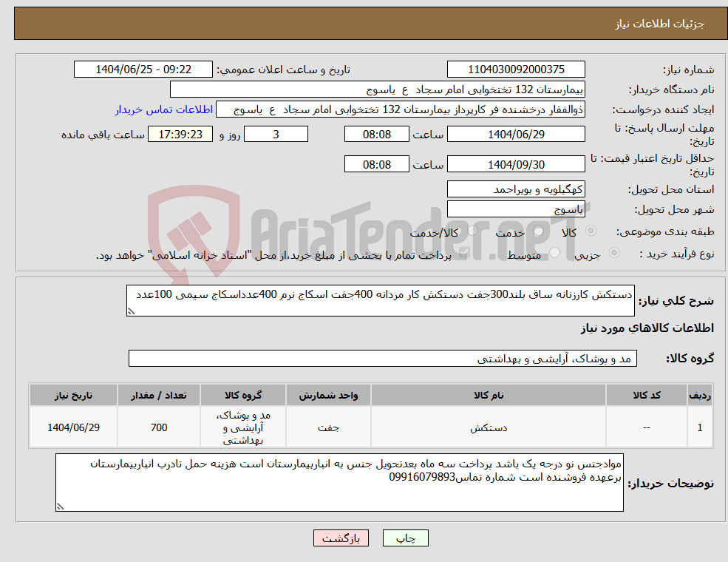Click the need number field 1104030092000375
The width and height of the screenshot is (728, 562).
click(516, 70)
